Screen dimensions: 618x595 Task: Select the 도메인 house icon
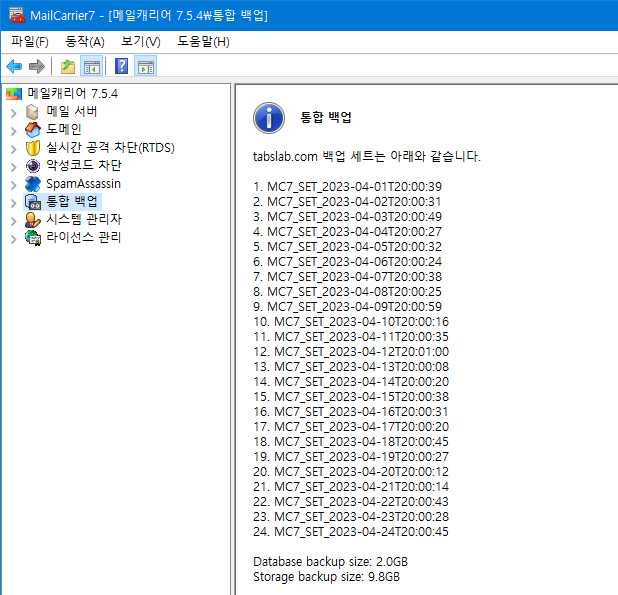coord(33,129)
